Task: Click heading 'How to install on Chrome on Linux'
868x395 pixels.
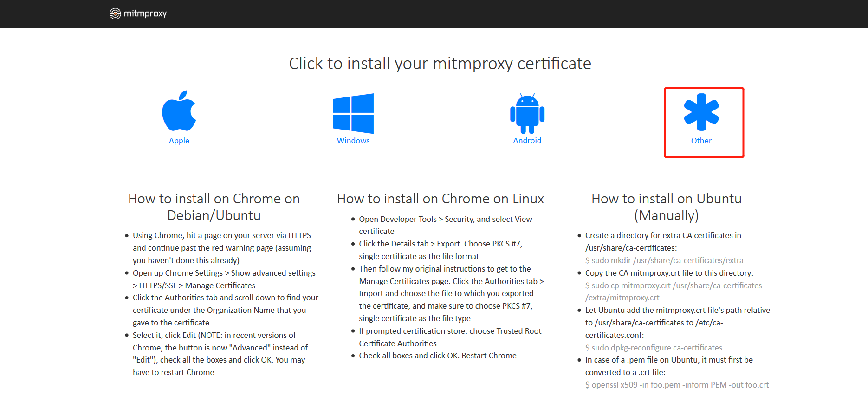Action: tap(440, 199)
